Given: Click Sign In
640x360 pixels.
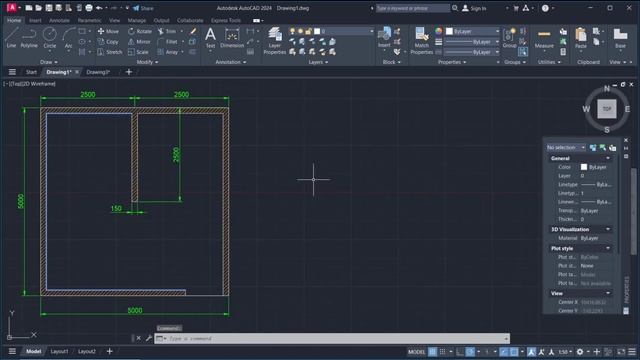Looking at the screenshot, I should click(474, 8).
